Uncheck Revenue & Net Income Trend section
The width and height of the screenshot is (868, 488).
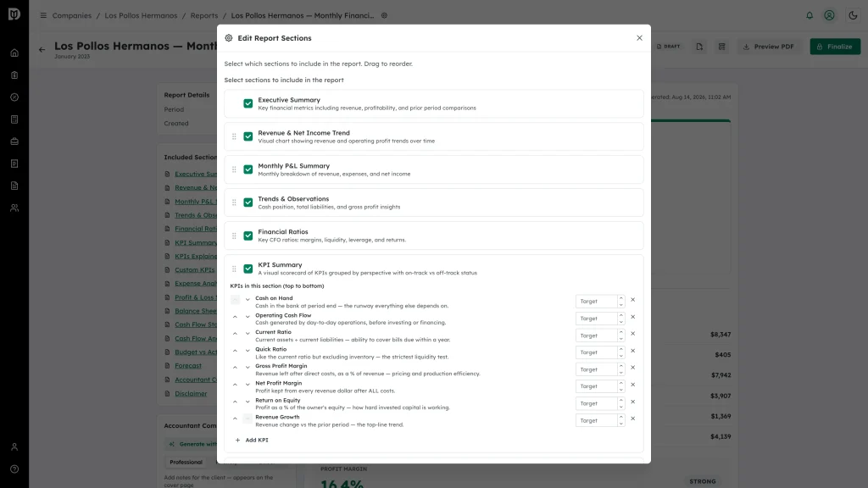pyautogui.click(x=248, y=136)
